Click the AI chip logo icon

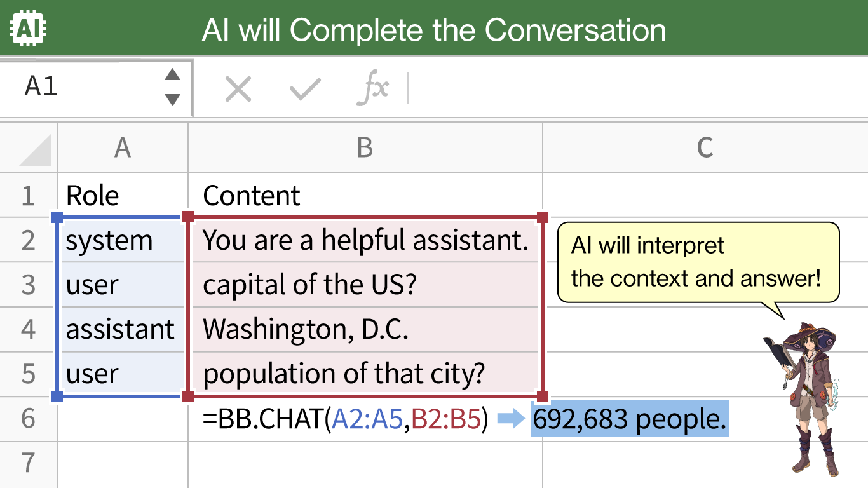click(29, 29)
